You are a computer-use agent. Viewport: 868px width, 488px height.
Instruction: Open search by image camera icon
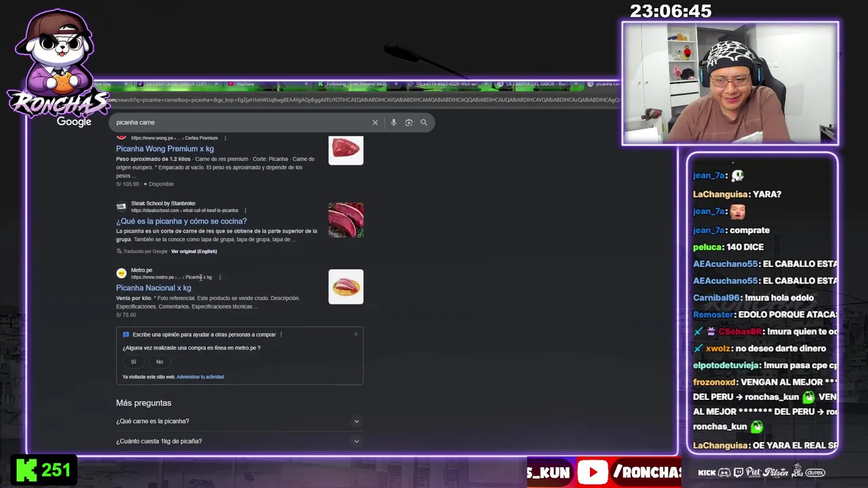[409, 123]
